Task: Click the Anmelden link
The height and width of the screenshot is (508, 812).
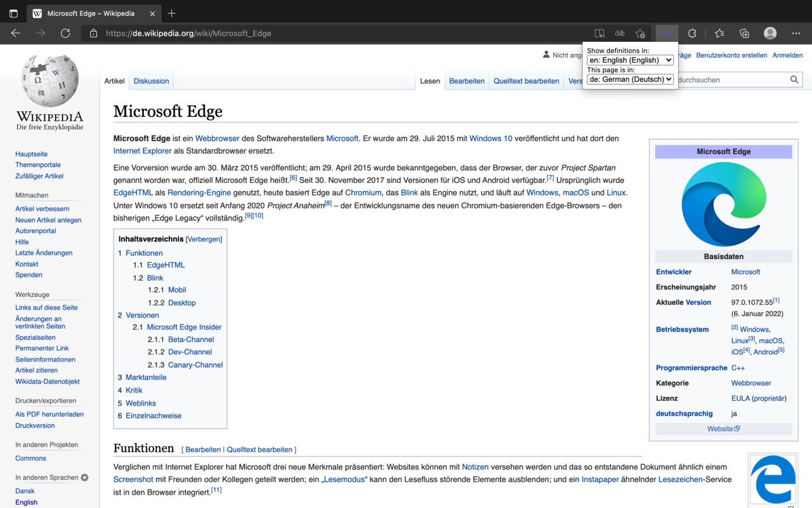Action: (x=787, y=55)
